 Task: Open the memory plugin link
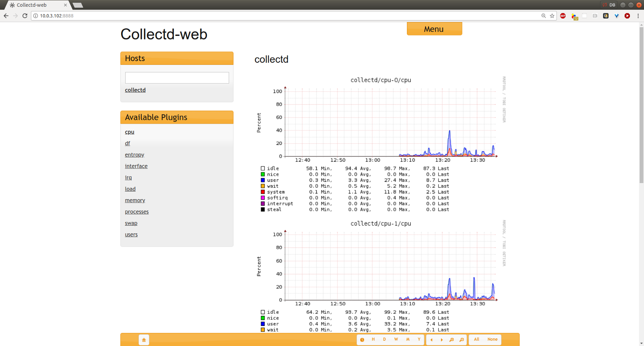click(x=135, y=200)
